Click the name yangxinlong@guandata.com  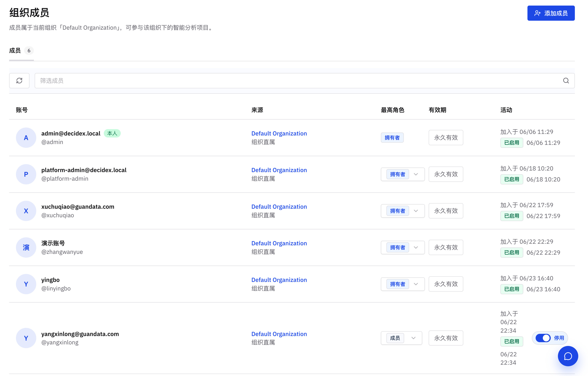(x=80, y=334)
